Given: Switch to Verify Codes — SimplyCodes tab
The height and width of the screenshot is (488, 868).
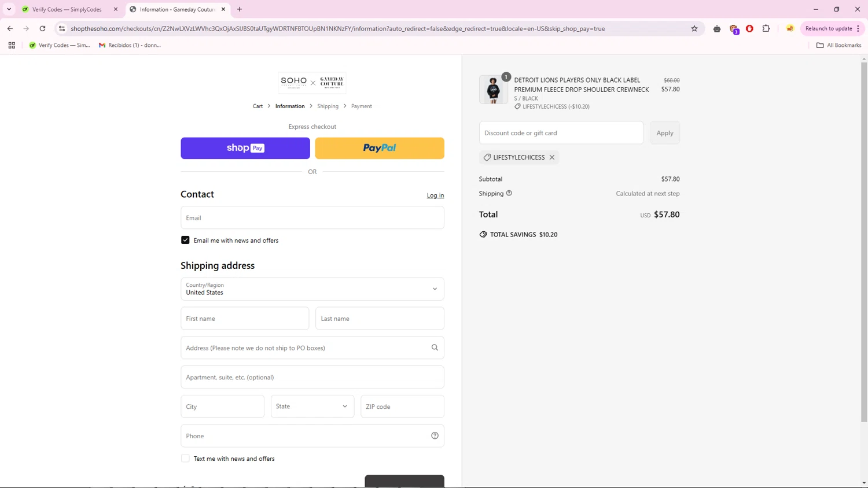Looking at the screenshot, I should click(67, 9).
